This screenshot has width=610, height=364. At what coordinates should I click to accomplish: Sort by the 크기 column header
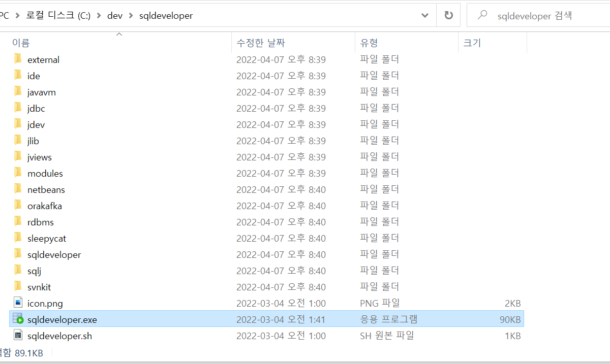472,43
